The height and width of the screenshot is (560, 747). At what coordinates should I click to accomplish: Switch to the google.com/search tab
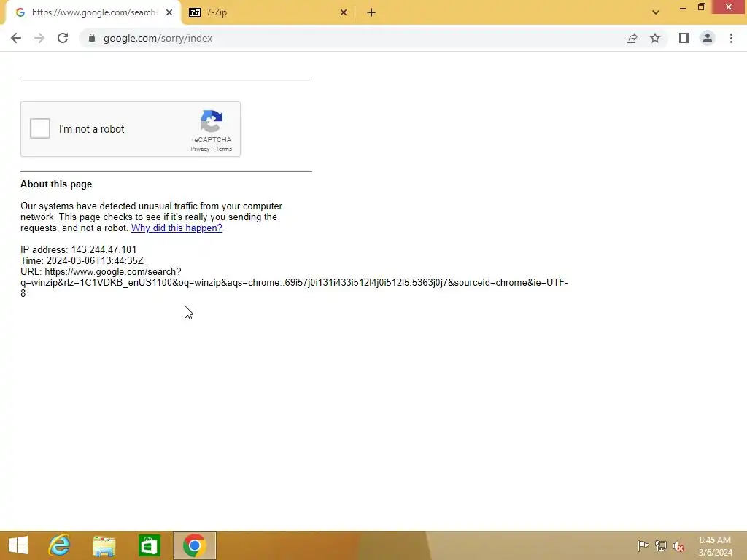point(93,12)
